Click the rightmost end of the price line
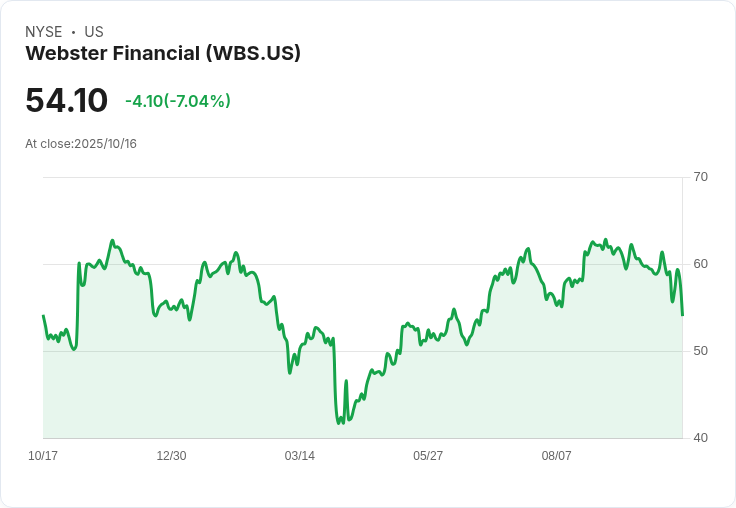Viewport: 736px width, 508px height. coord(682,315)
